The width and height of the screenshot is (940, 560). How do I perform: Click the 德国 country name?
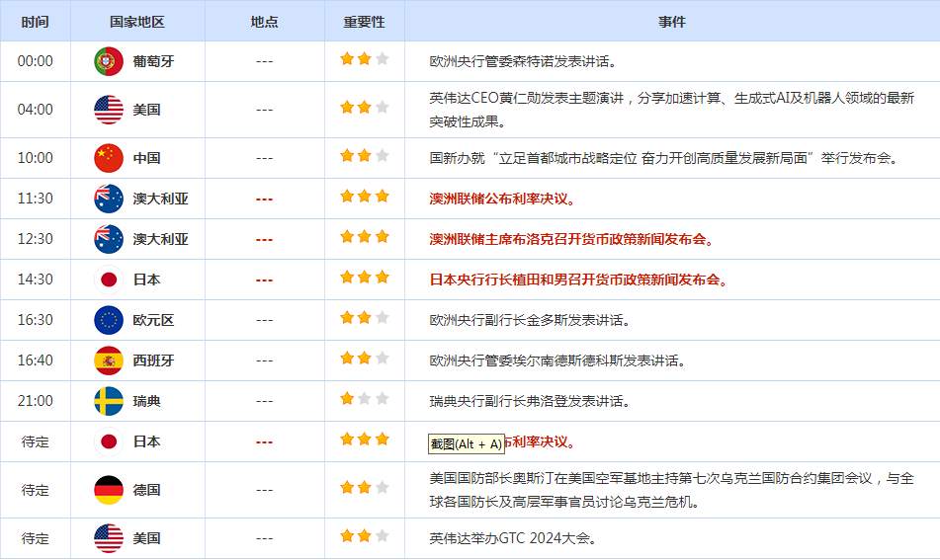[x=147, y=490]
